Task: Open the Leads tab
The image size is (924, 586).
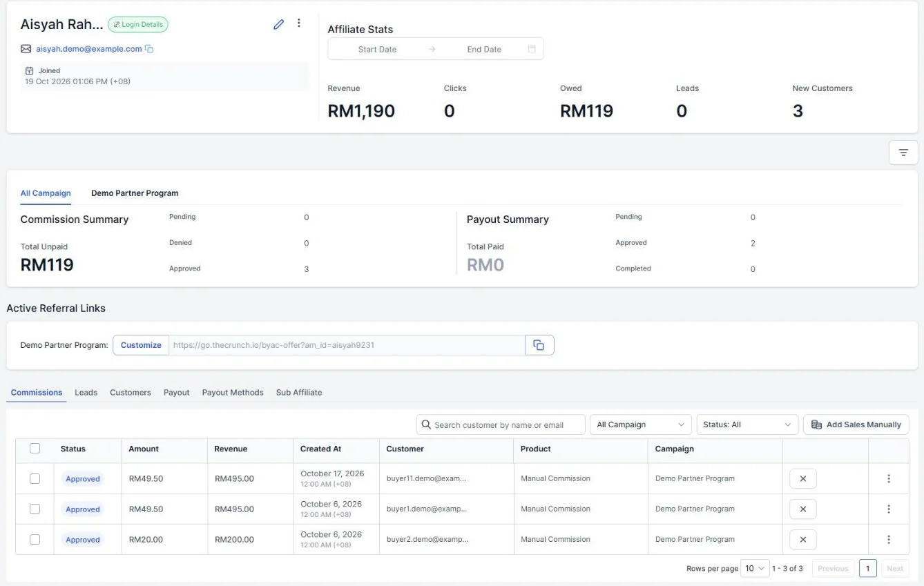Action: click(x=86, y=392)
